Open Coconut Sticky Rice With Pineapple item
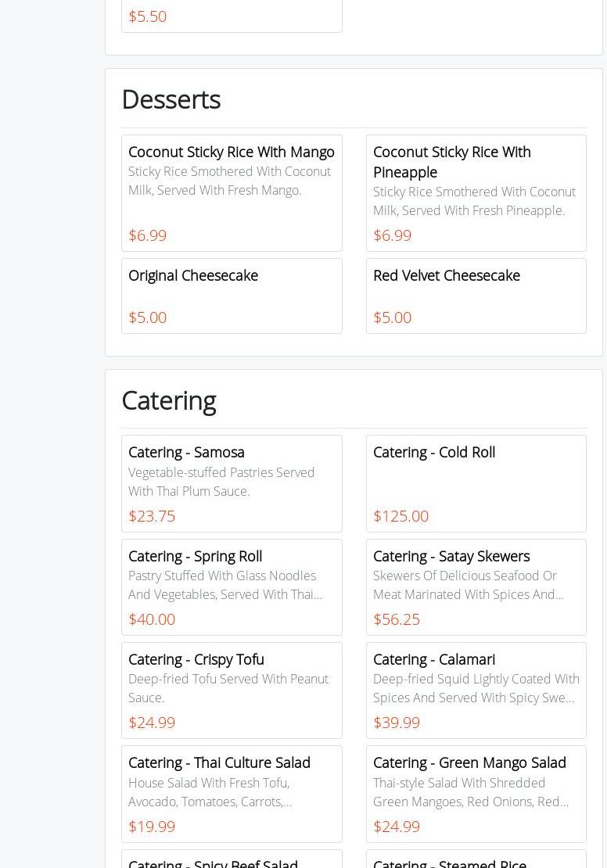 476,192
